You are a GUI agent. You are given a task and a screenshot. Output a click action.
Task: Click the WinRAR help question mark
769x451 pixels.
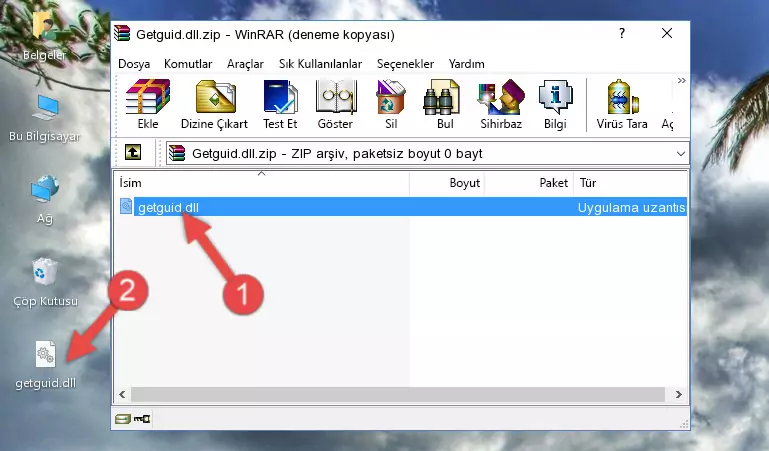pos(622,33)
